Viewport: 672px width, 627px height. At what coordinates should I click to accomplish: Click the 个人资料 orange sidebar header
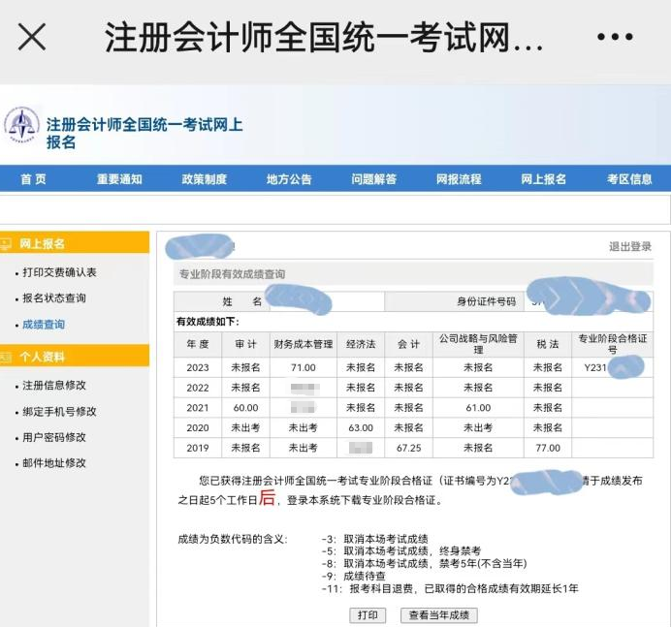click(x=75, y=357)
